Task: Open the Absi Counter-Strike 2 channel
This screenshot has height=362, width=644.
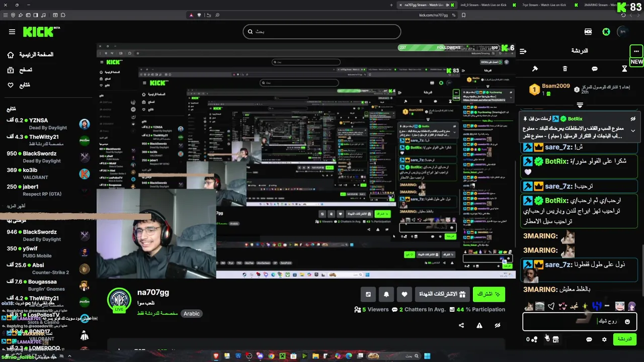Action: point(48,268)
